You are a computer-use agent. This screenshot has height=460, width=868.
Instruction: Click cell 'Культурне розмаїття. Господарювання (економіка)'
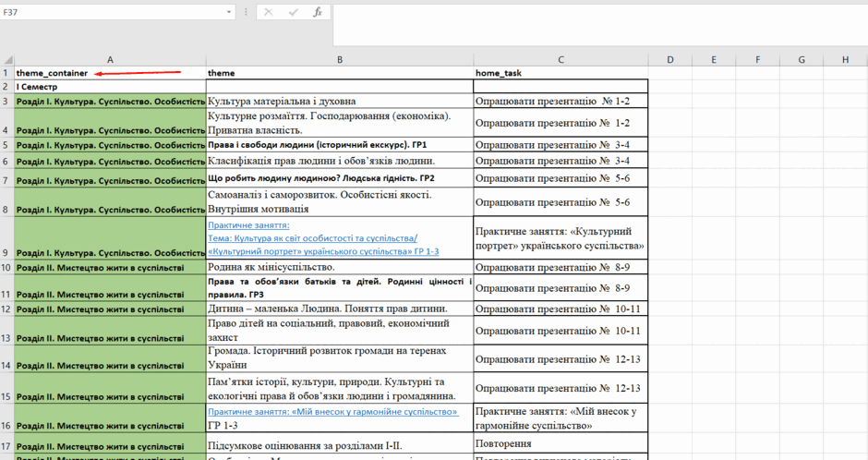tap(339, 123)
